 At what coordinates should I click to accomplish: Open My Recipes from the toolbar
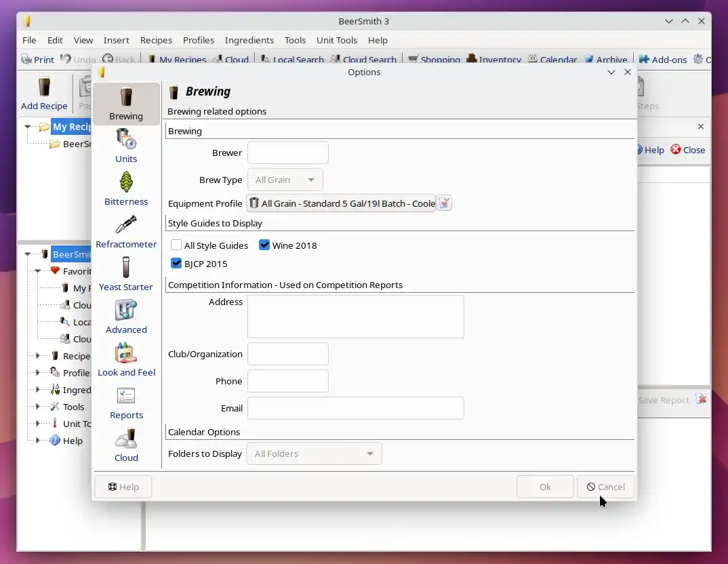177,60
